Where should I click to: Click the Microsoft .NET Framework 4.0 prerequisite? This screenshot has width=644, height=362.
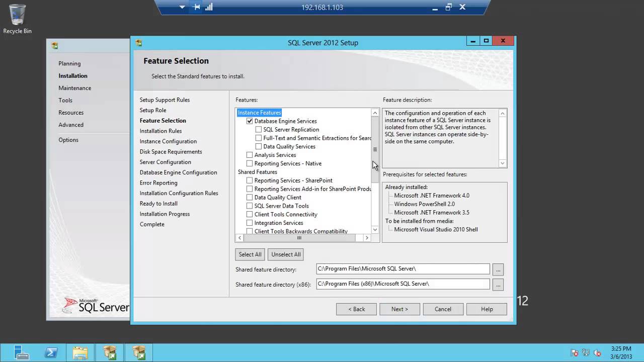coord(432,196)
